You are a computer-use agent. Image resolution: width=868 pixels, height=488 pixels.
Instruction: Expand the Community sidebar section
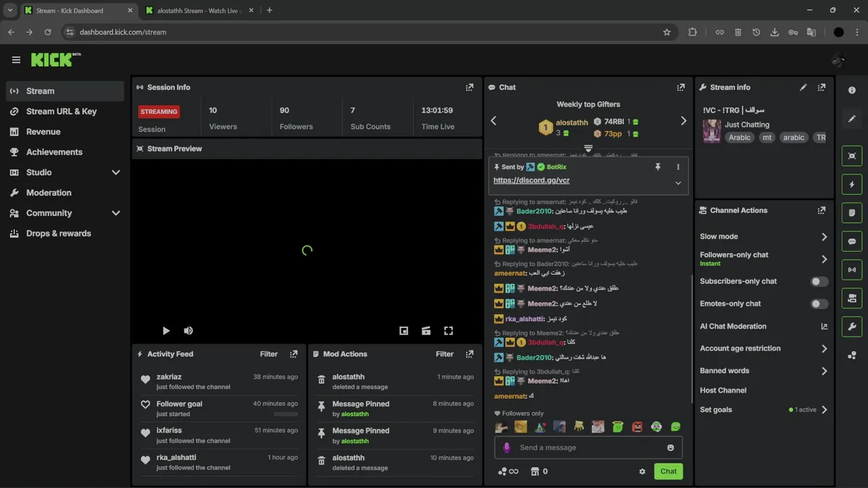116,213
